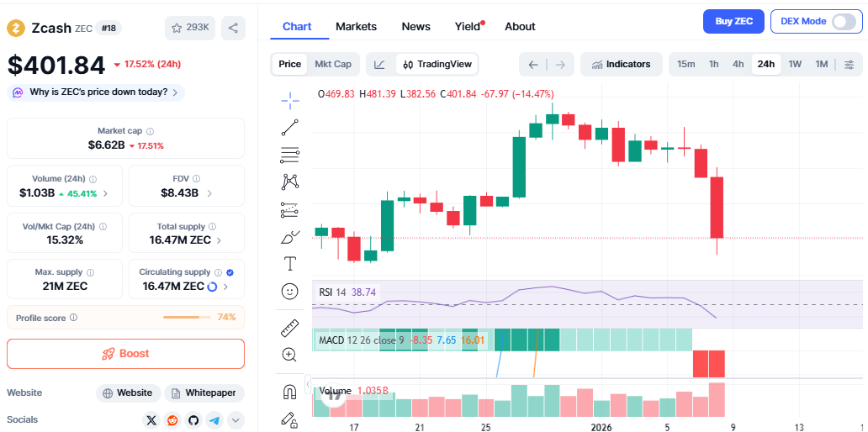Toggle the magnet snap mode
Image resolution: width=868 pixels, height=432 pixels.
[290, 392]
